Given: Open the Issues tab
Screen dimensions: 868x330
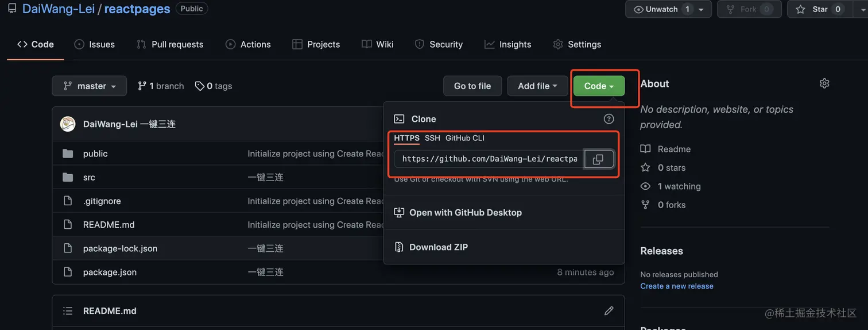Looking at the screenshot, I should (x=95, y=44).
